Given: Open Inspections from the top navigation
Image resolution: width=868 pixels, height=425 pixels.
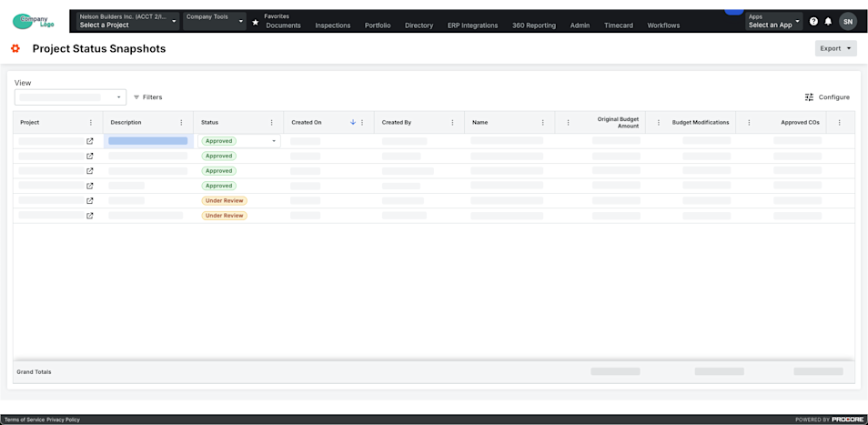Looking at the screenshot, I should pyautogui.click(x=333, y=25).
